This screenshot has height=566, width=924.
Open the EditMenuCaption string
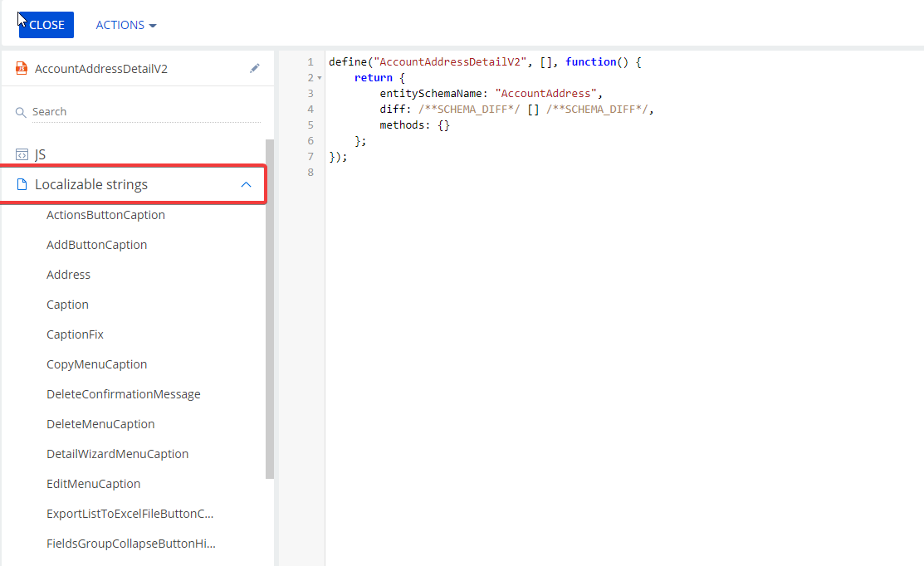tap(94, 484)
